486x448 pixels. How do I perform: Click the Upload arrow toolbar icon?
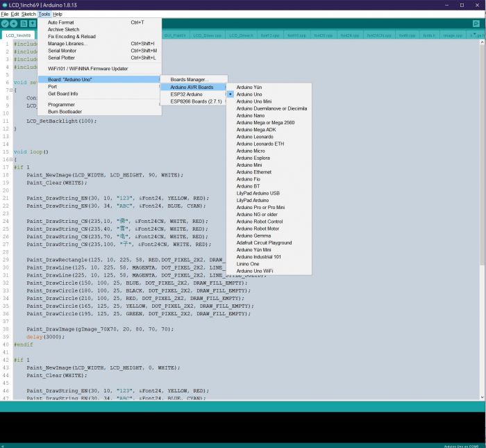14,24
